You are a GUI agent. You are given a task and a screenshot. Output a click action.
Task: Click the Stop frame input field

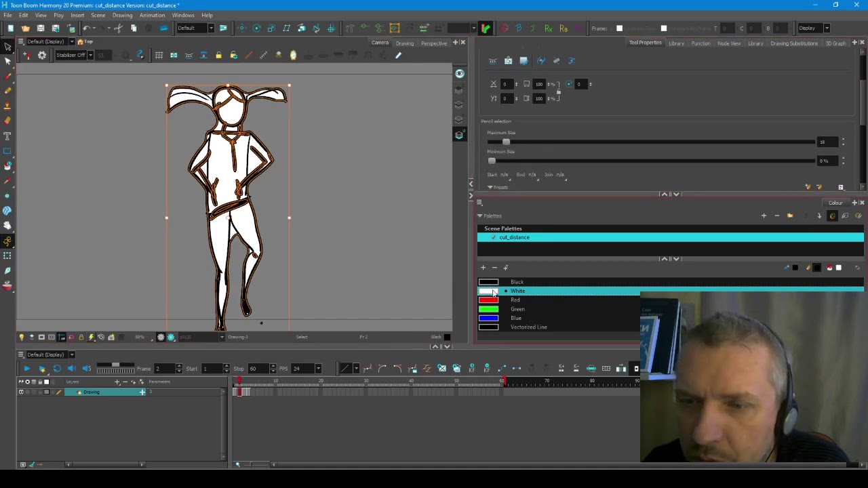(x=256, y=369)
